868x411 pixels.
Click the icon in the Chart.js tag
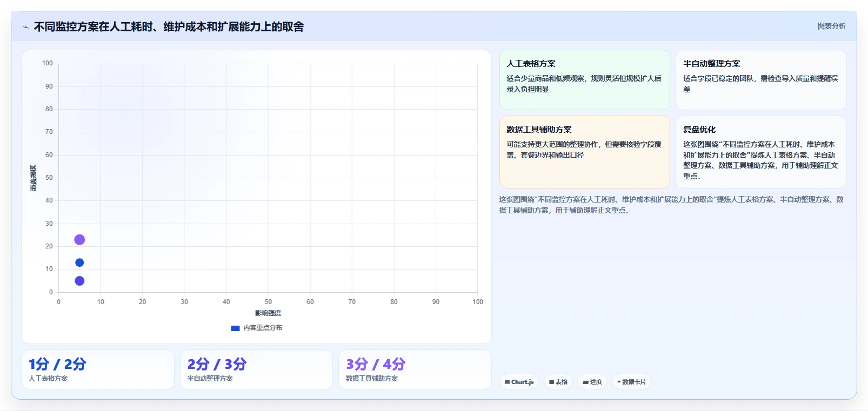(508, 382)
